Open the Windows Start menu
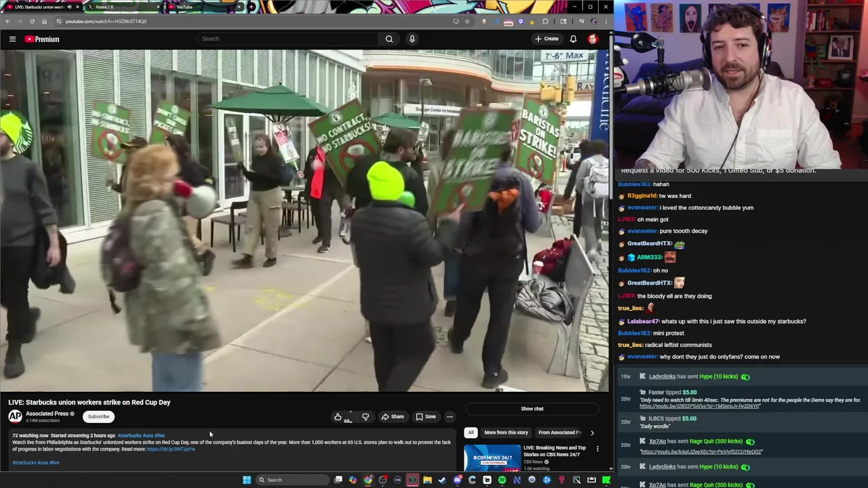 pyautogui.click(x=247, y=480)
